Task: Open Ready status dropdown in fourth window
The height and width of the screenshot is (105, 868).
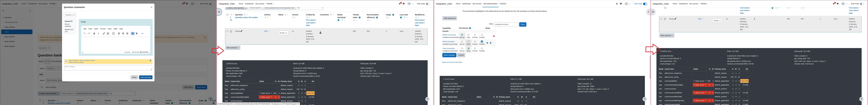Action: point(717,21)
